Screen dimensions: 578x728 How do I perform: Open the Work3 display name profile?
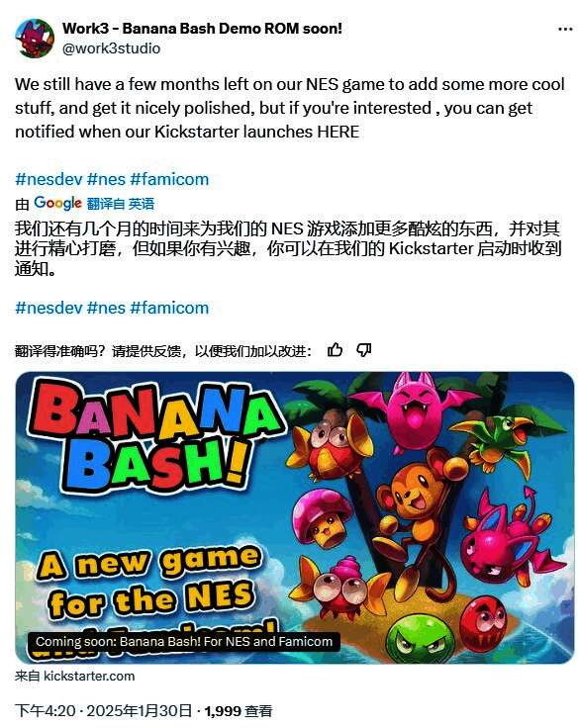(202, 29)
